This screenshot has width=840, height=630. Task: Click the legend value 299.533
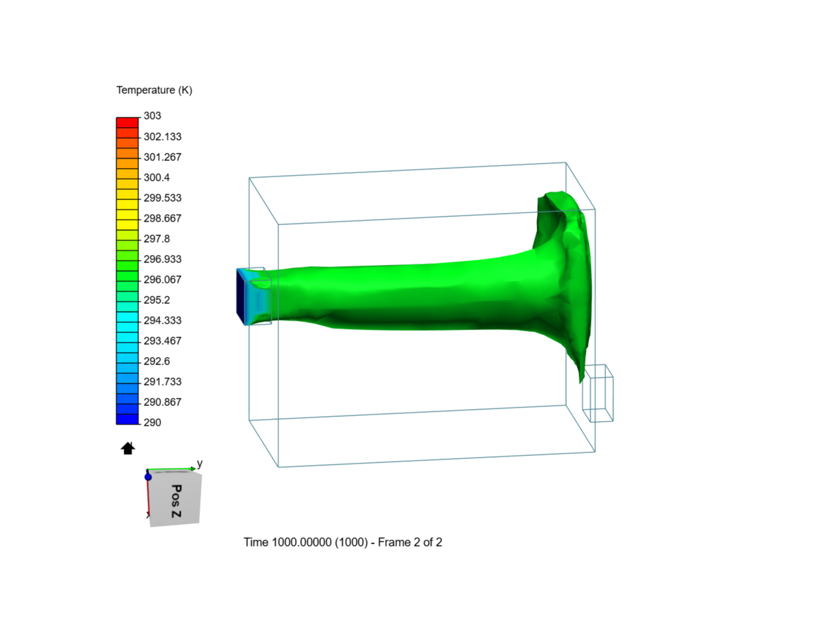pos(163,198)
